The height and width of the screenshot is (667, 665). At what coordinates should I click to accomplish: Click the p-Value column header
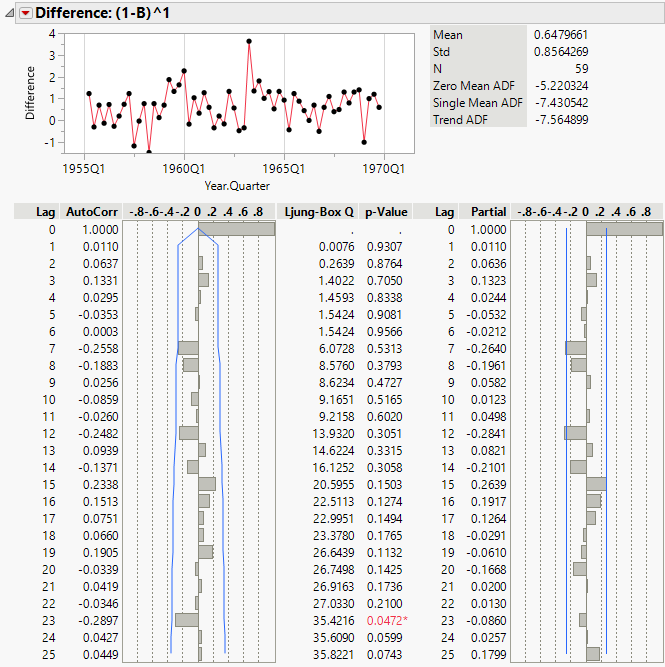385,212
